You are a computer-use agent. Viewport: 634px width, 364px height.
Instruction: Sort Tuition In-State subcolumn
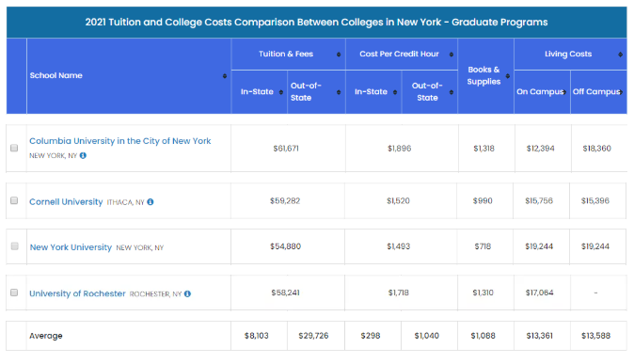(281, 92)
